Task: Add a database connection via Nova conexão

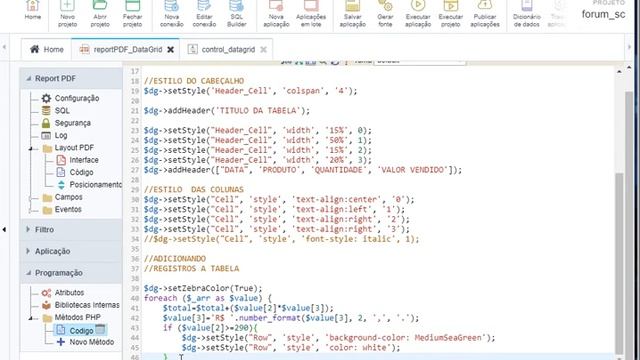Action: 171,14
